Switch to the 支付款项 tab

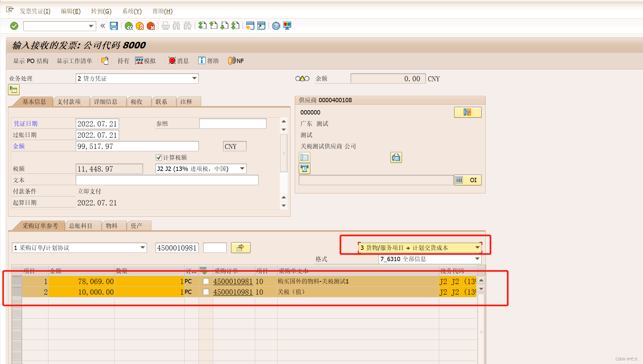(x=69, y=102)
